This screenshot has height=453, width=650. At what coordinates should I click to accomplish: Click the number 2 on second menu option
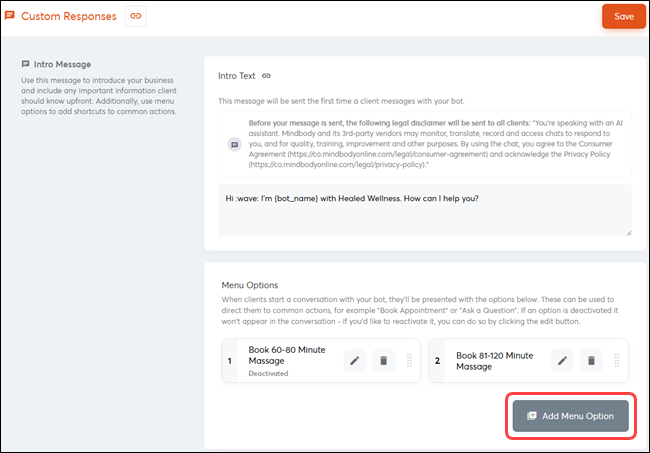coord(437,361)
